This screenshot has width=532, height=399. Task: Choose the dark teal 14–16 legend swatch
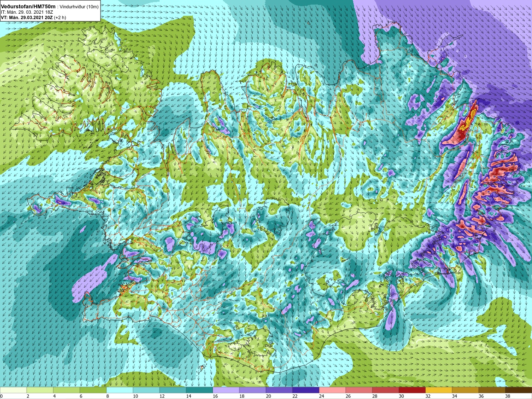coord(199,391)
